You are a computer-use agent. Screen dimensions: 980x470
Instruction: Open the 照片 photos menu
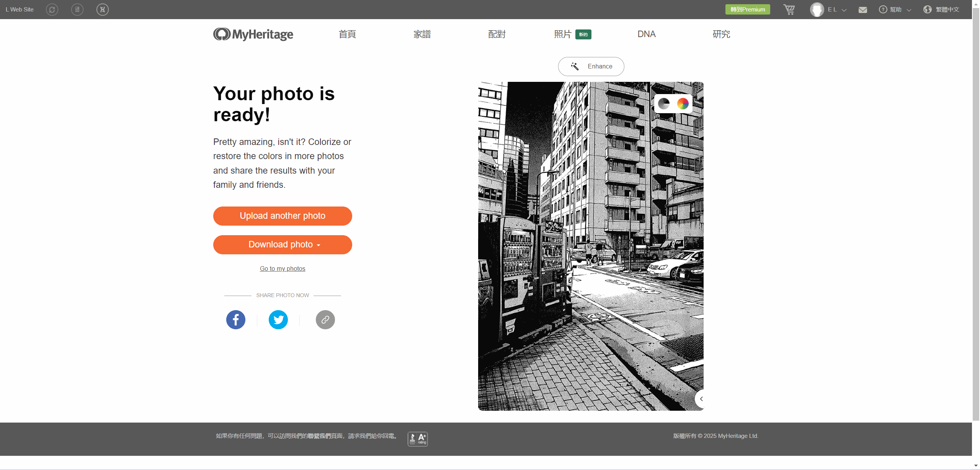coord(563,34)
